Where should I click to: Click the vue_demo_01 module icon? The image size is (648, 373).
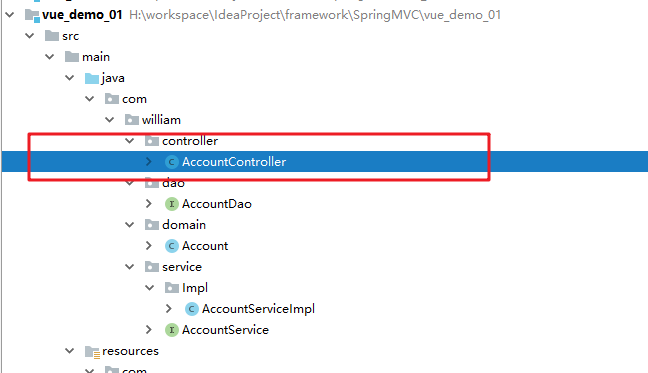pos(32,16)
